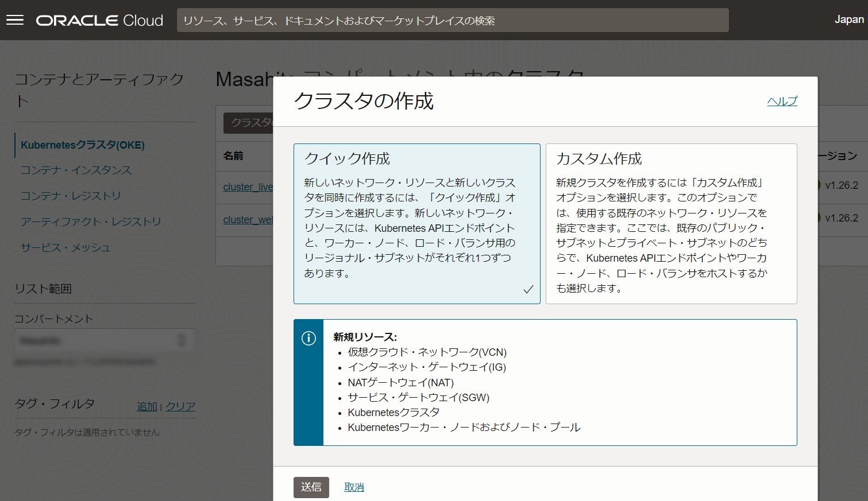Open the cluster_web link in the table
Viewport: 868px width, 501px height.
[x=248, y=220]
